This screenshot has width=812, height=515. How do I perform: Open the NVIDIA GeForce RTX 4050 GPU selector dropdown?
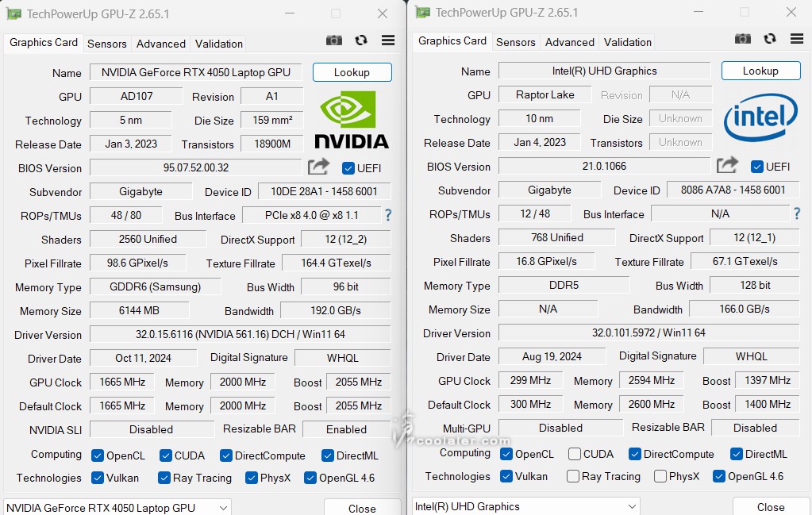pyautogui.click(x=117, y=508)
